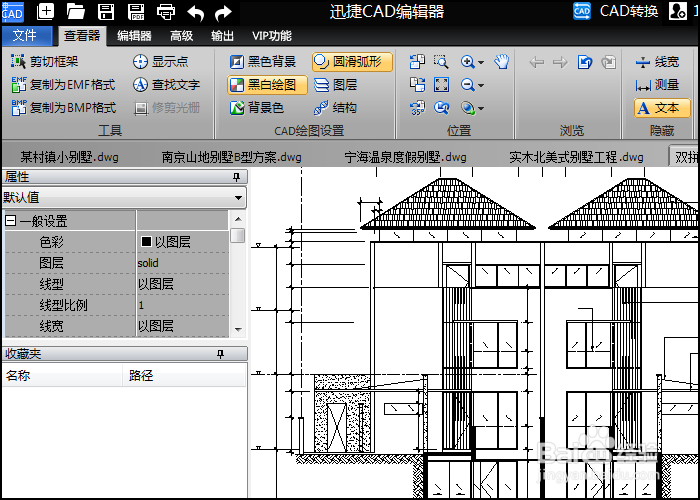
Task: Open 南京山地别墅B型方案.dwg document tab
Action: (231, 157)
